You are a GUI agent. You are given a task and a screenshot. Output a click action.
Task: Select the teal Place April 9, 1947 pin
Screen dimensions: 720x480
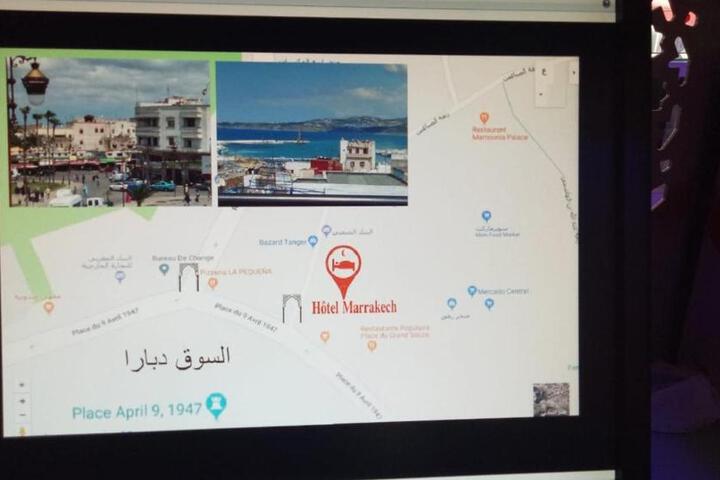click(216, 406)
